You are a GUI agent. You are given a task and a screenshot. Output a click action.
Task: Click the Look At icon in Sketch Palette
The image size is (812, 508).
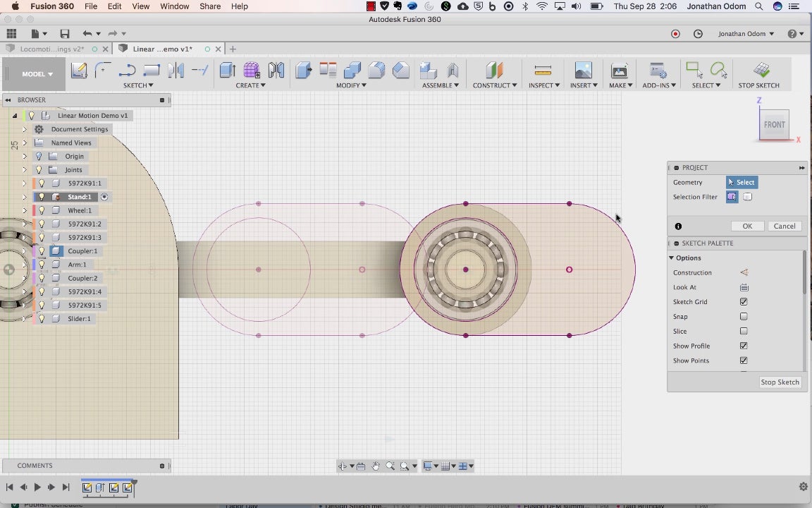(x=744, y=287)
